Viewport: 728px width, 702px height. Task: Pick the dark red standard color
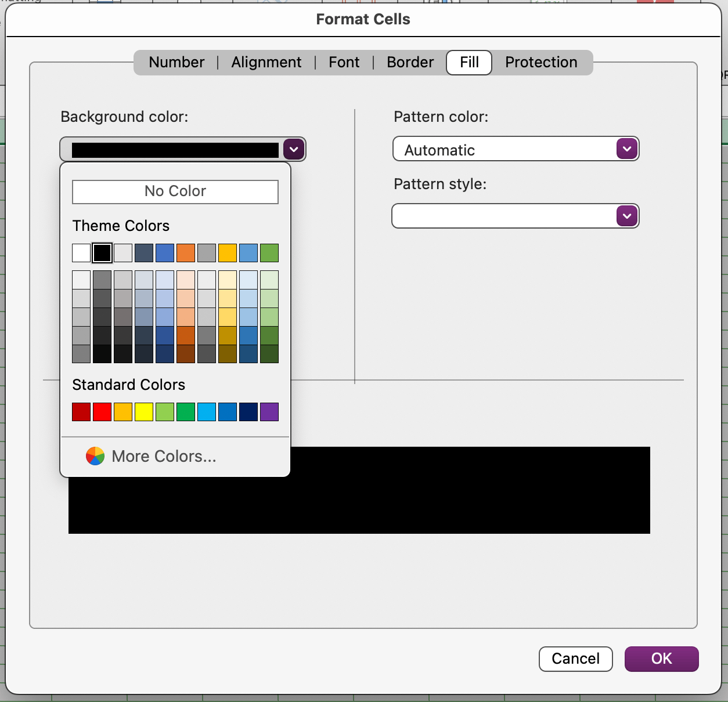(81, 412)
